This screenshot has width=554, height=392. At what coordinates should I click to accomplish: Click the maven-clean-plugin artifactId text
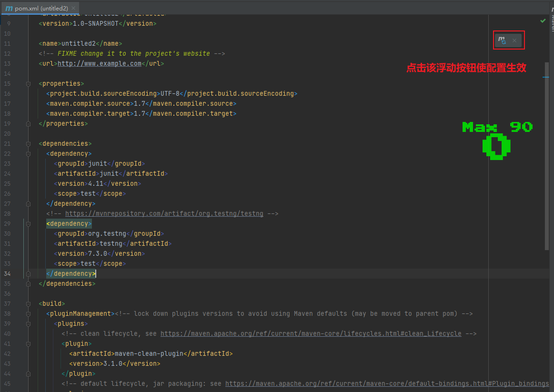point(149,353)
